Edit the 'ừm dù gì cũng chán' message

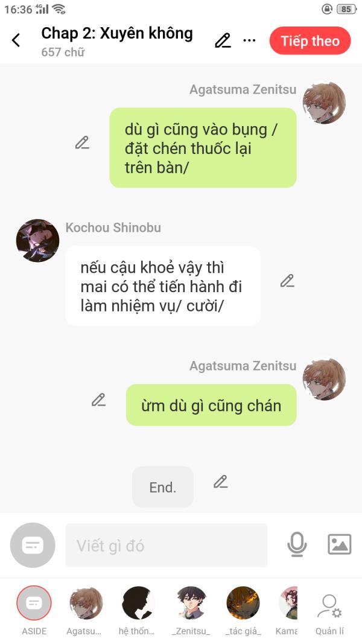[98, 400]
